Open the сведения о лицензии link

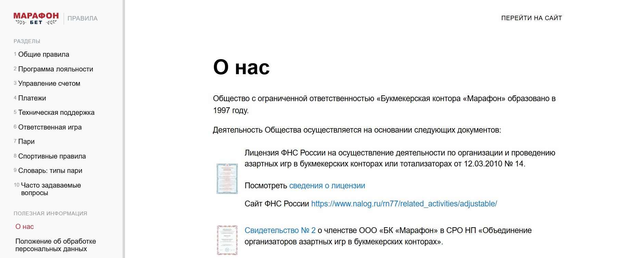(327, 186)
